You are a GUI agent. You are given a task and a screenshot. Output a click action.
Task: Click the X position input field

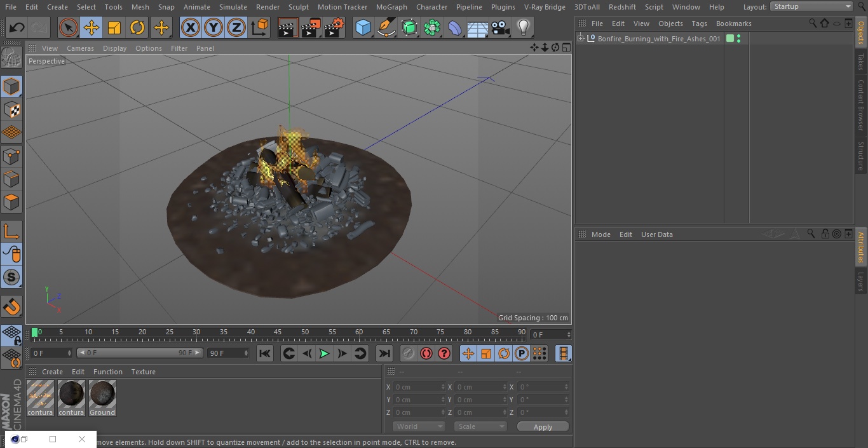pos(419,387)
